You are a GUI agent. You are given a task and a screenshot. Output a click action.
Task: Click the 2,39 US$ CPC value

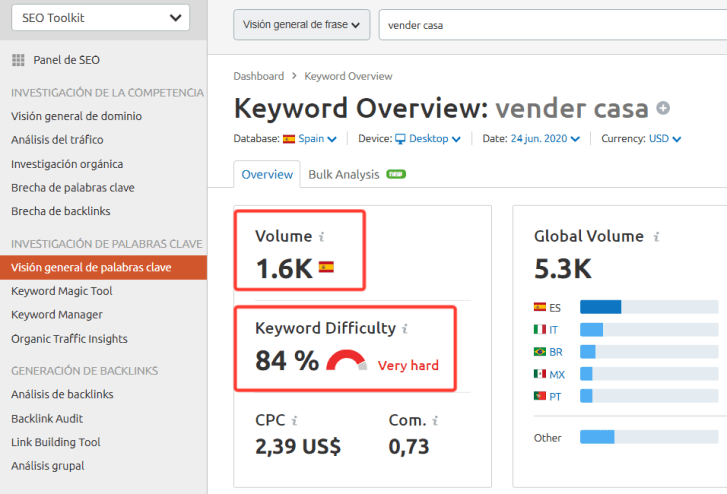(298, 446)
